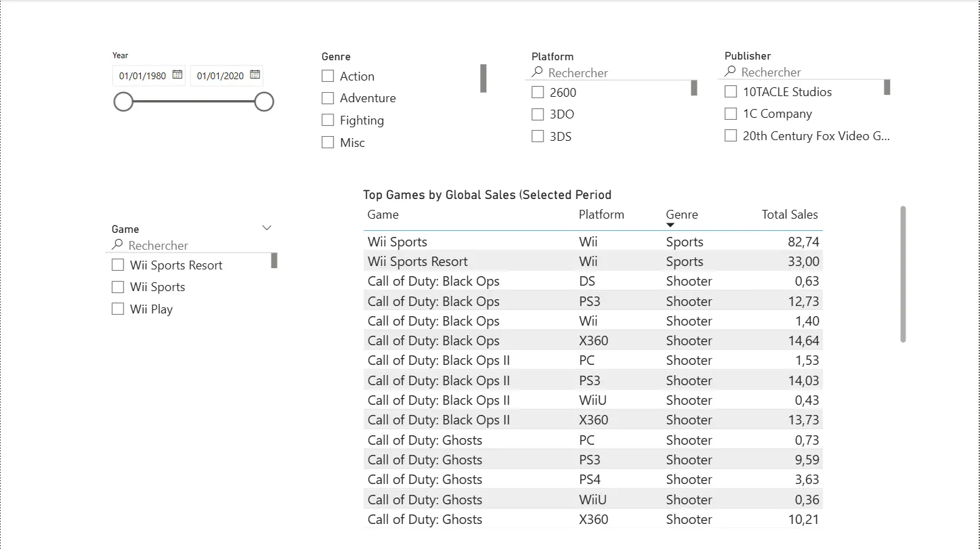This screenshot has height=549, width=980.
Task: Tick the Fighting genre checkbox
Action: (328, 120)
